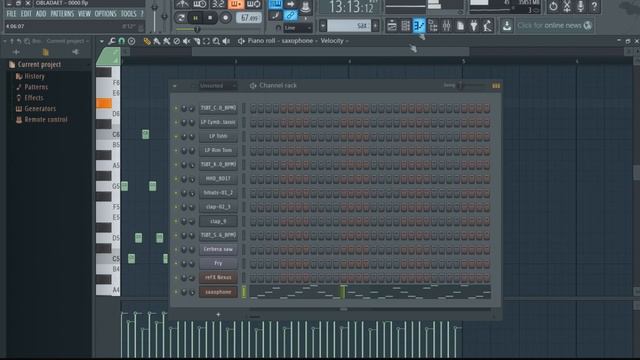Open the question mark help icon
Screen dimensions: 640x360
tap(595, 7)
